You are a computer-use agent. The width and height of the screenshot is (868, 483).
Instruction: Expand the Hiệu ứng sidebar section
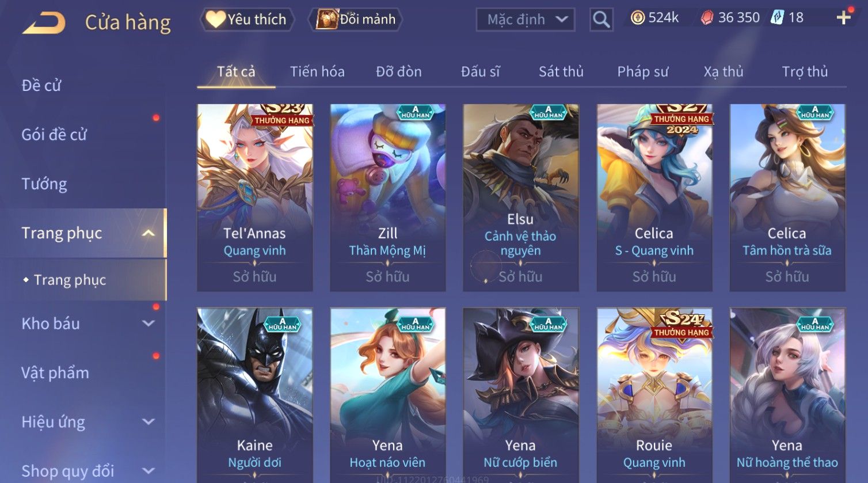[x=149, y=422]
